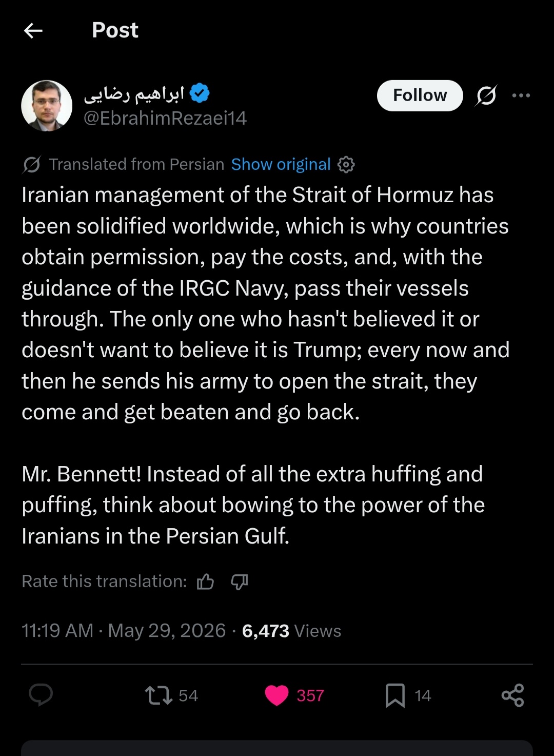Click Show original link

tap(281, 164)
